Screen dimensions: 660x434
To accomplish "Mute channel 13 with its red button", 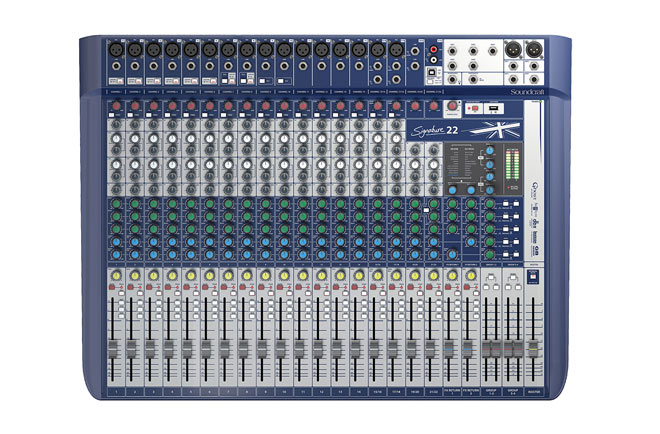I will coord(336,287).
